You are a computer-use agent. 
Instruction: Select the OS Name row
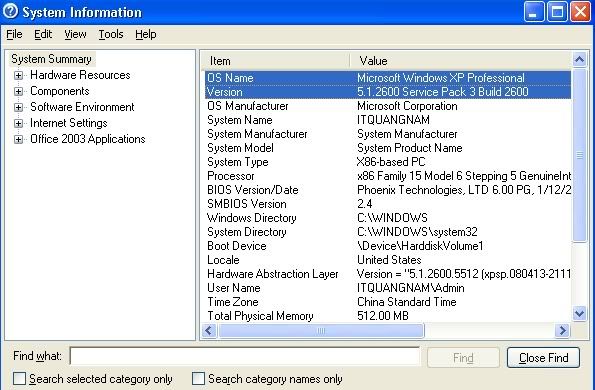coord(388,78)
